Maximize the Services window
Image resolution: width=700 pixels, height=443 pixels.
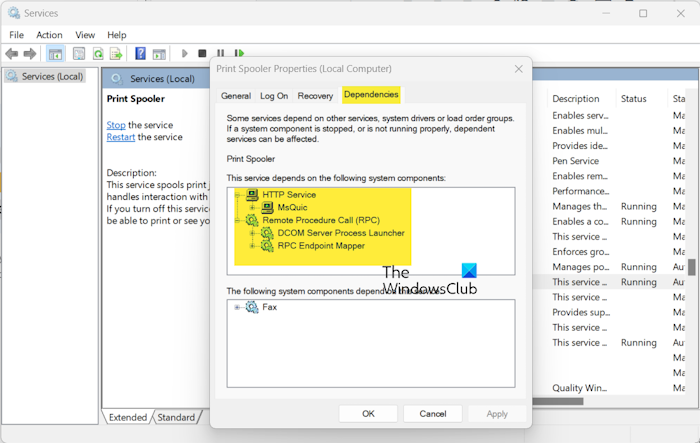(643, 13)
